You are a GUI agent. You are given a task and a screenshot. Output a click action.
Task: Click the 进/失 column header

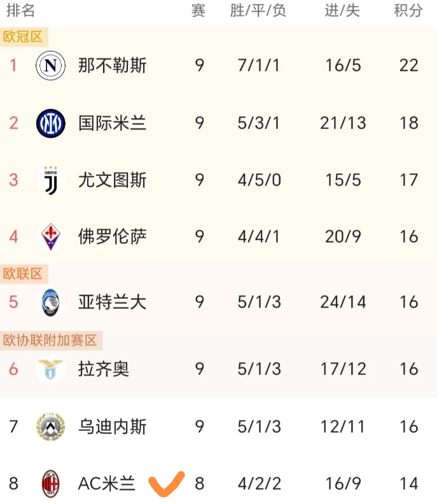pos(342,11)
